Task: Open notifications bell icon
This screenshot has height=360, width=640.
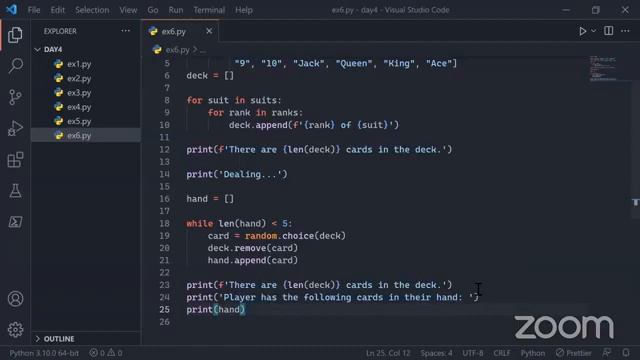Action: 626,353
